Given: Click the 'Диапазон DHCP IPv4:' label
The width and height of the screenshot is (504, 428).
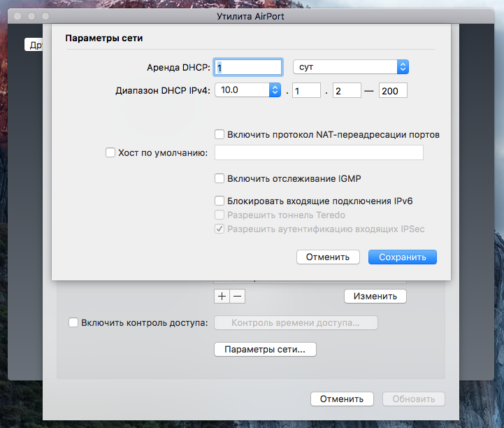Looking at the screenshot, I should point(163,91).
